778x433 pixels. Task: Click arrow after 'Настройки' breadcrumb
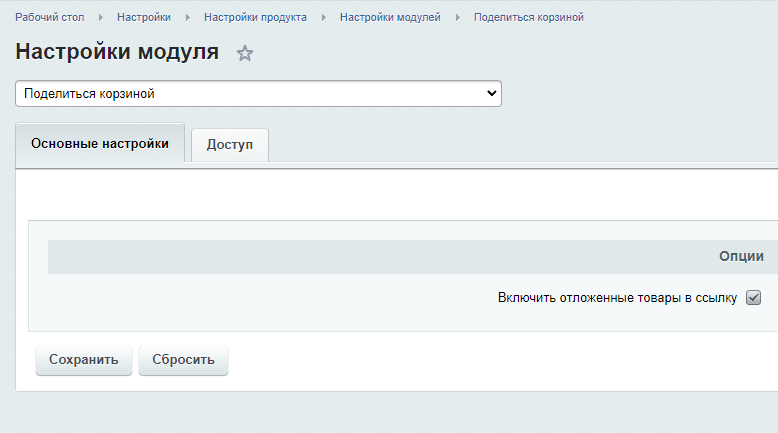(188, 18)
